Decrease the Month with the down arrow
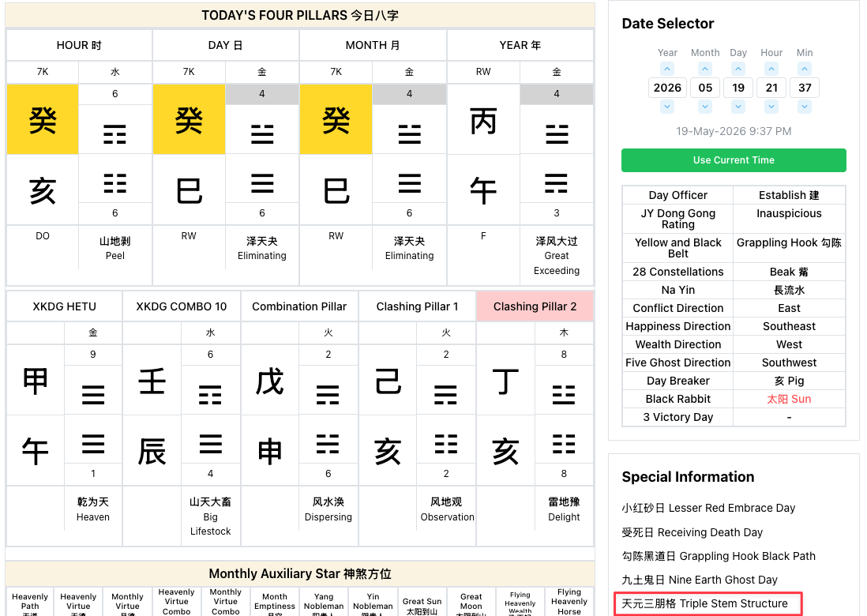 click(x=705, y=106)
